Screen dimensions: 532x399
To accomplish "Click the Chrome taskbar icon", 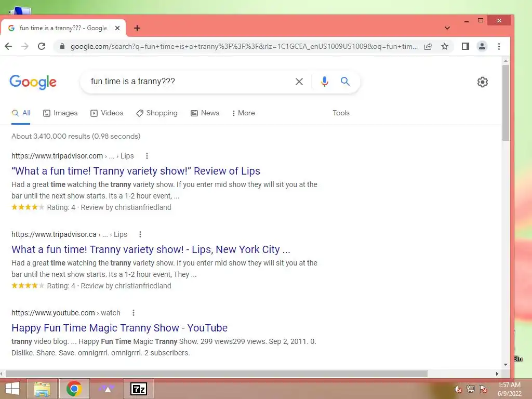I will (74, 389).
